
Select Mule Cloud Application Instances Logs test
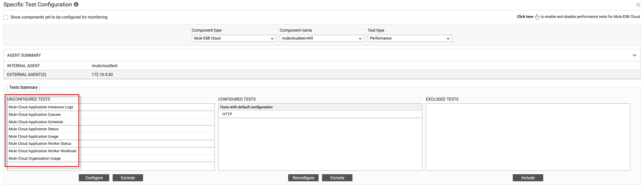(111, 107)
